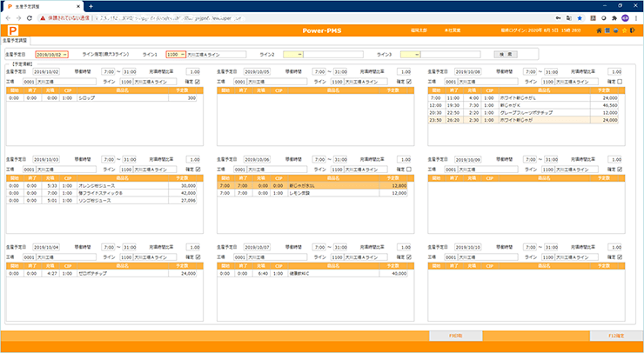The width and height of the screenshot is (644, 353).
Task: Click the 42,000 quantity cell
Action: [183, 193]
